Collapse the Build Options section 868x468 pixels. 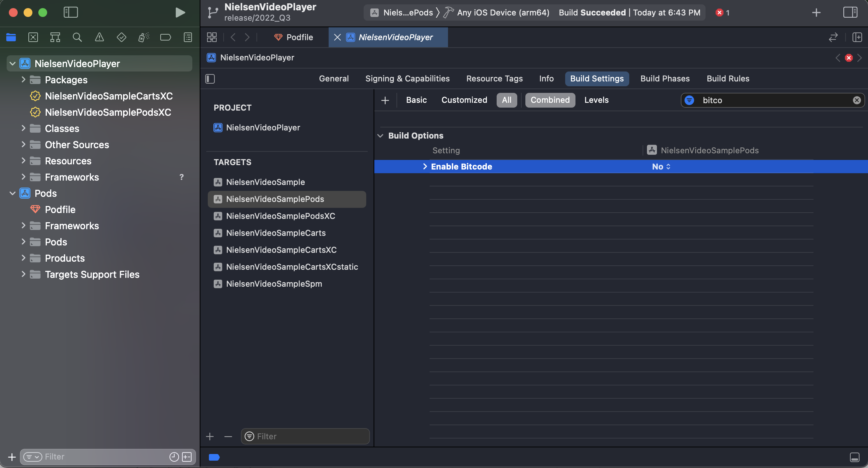click(380, 136)
